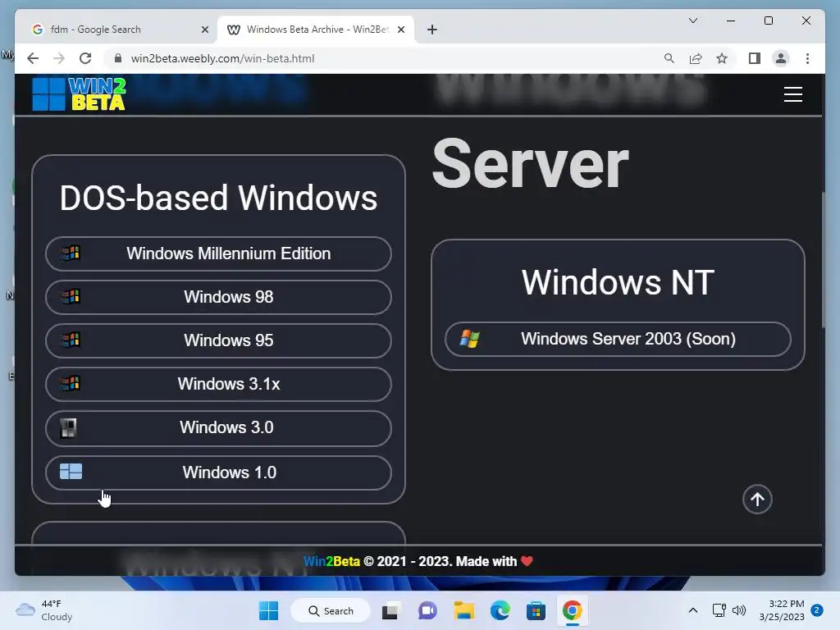Open Chrome's three-dot menu
The image size is (840, 630).
coord(807,58)
